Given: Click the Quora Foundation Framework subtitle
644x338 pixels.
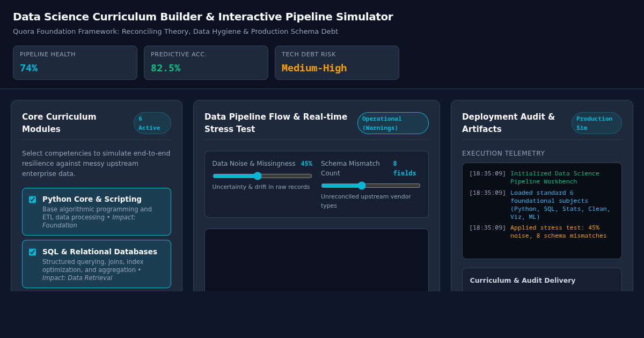Looking at the screenshot, I should (x=175, y=32).
